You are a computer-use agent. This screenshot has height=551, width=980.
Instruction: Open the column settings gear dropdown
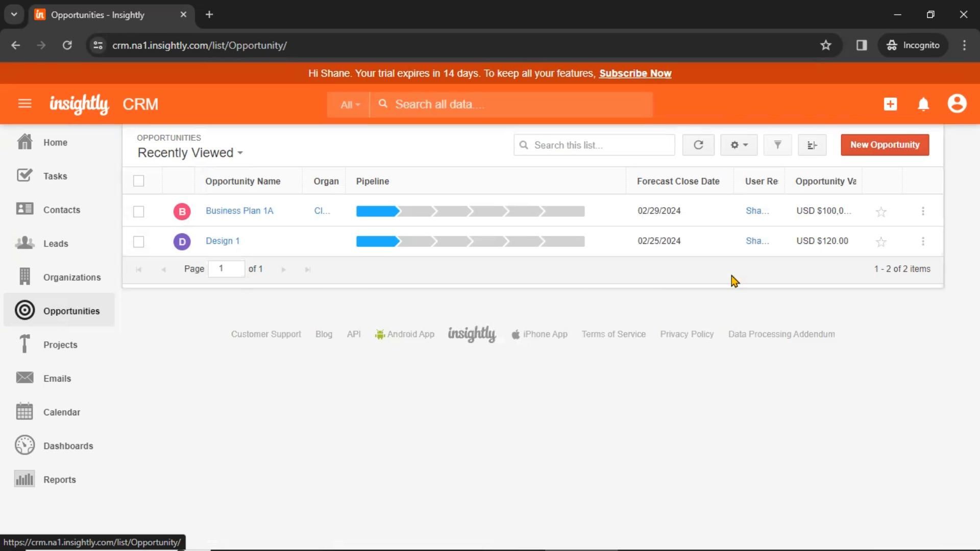click(x=739, y=145)
